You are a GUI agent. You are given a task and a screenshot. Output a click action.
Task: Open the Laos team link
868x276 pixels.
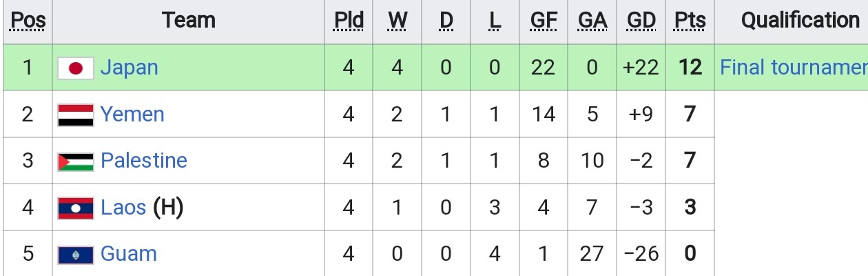[123, 207]
